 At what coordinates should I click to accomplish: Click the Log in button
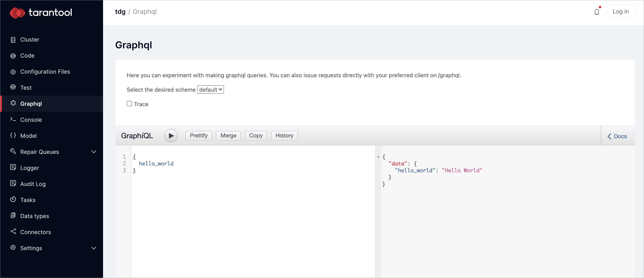click(620, 11)
